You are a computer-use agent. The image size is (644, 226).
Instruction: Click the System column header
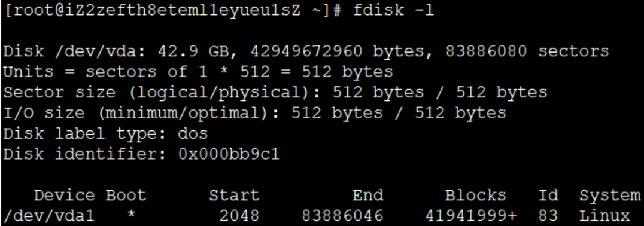tap(609, 196)
